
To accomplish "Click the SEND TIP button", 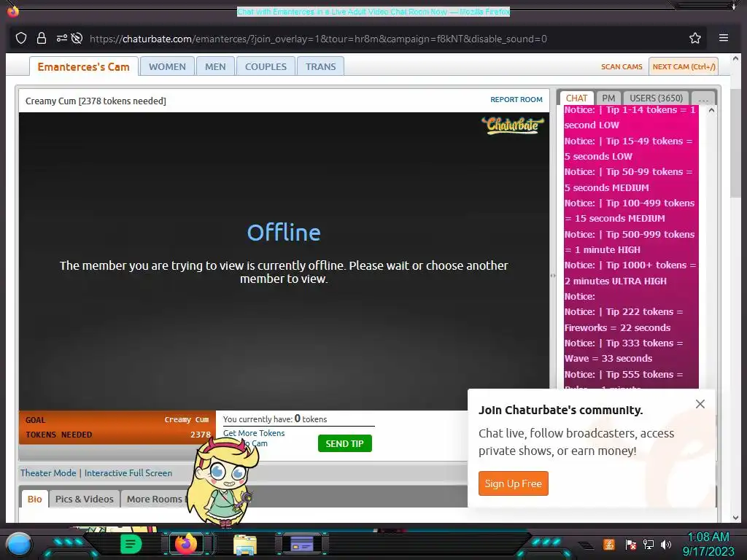I will click(344, 443).
